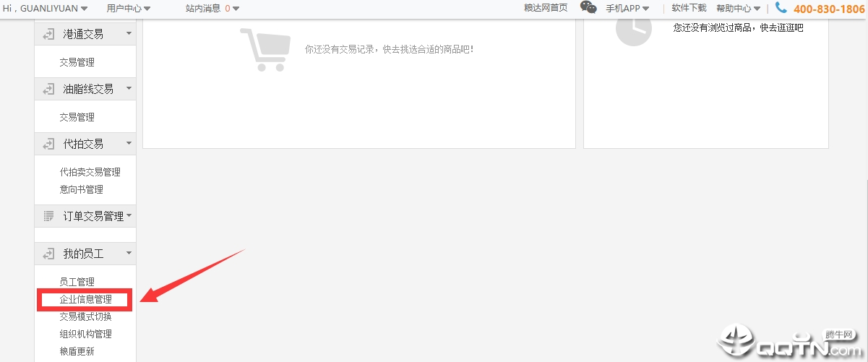The width and height of the screenshot is (868, 362).
Task: Click the clock browsing history icon
Action: (x=633, y=28)
